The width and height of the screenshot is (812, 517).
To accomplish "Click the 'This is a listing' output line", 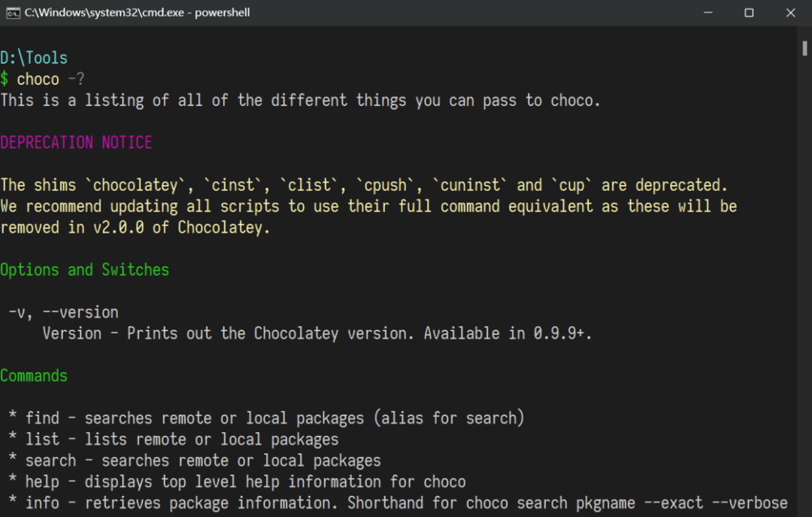I will [300, 100].
